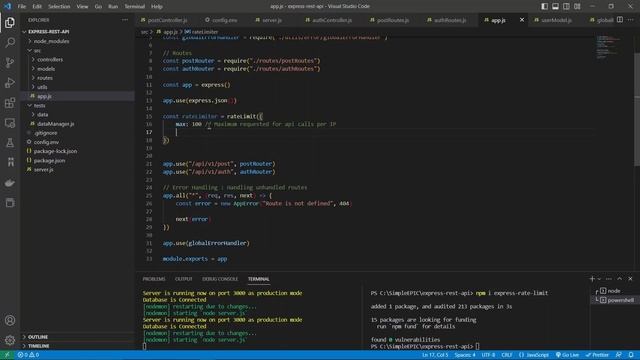640x360 pixels.
Task: Customize layout icon in title bar
Action: tap(577, 6)
